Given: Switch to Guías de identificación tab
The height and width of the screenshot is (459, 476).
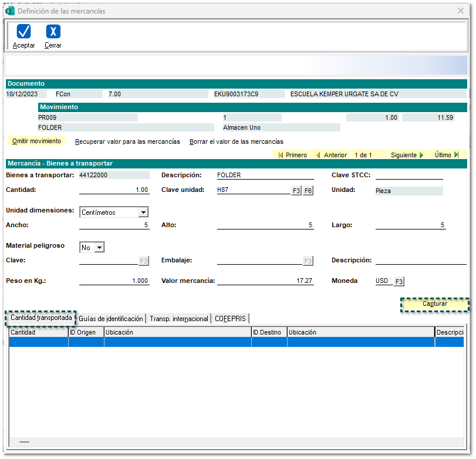Looking at the screenshot, I should (110, 319).
